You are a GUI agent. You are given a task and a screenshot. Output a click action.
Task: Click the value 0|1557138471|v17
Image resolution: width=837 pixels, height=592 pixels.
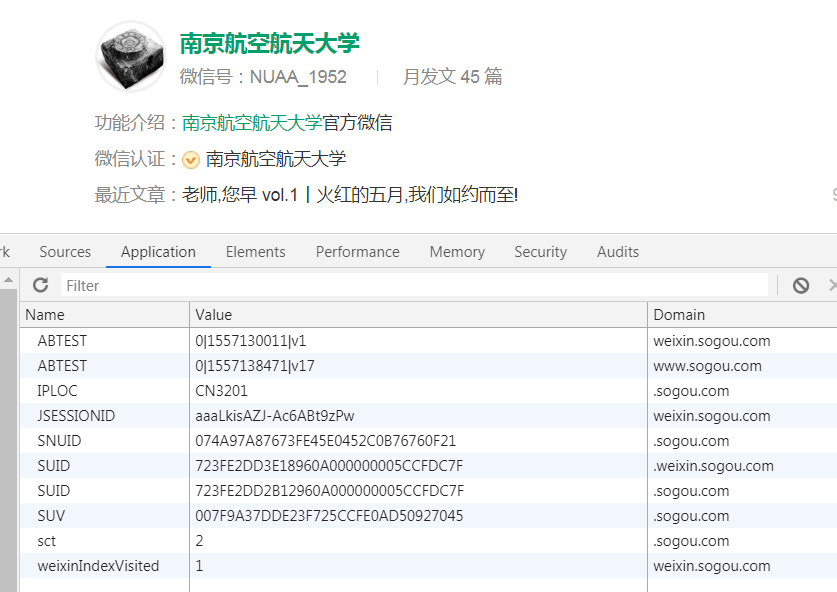tap(255, 366)
